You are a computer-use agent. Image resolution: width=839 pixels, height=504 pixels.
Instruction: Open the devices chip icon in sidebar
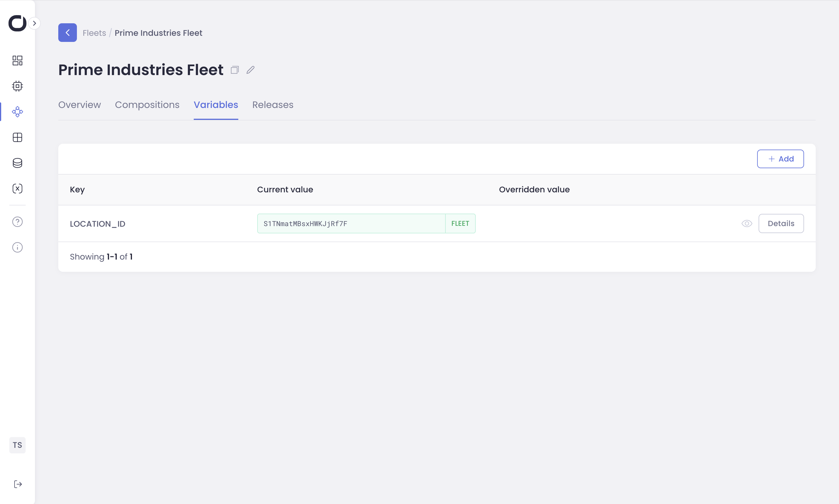[x=17, y=86]
